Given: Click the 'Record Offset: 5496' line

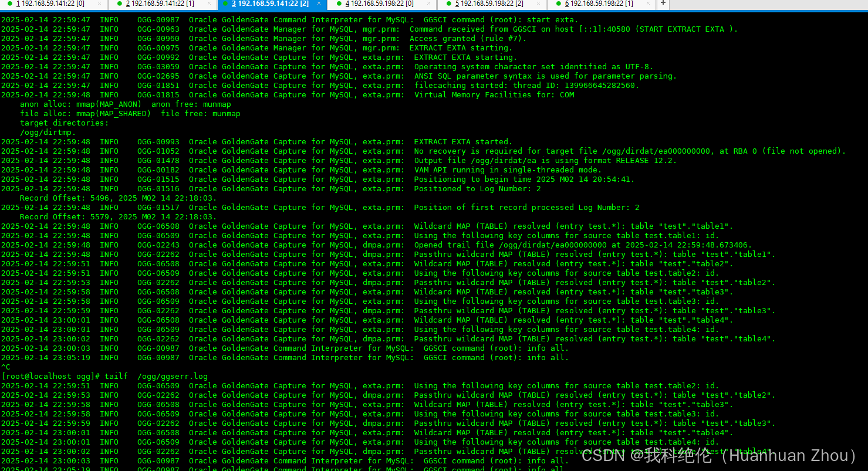Looking at the screenshot, I should 119,198.
